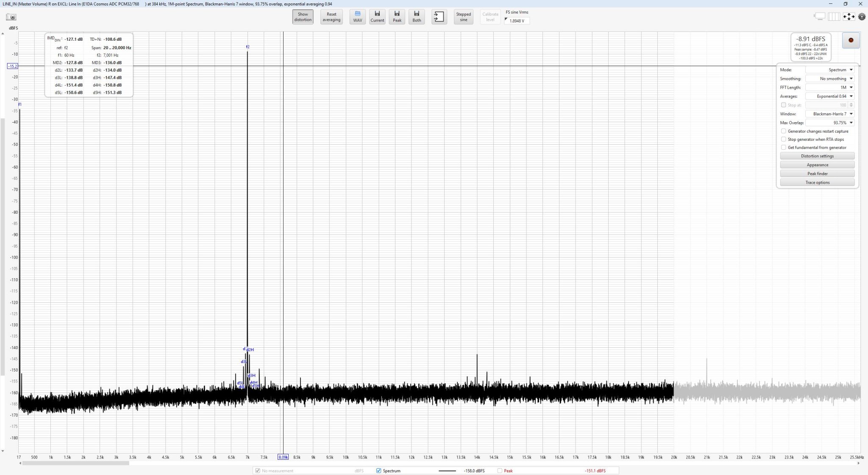Click the four-arrow graph limits icon

coord(849,17)
